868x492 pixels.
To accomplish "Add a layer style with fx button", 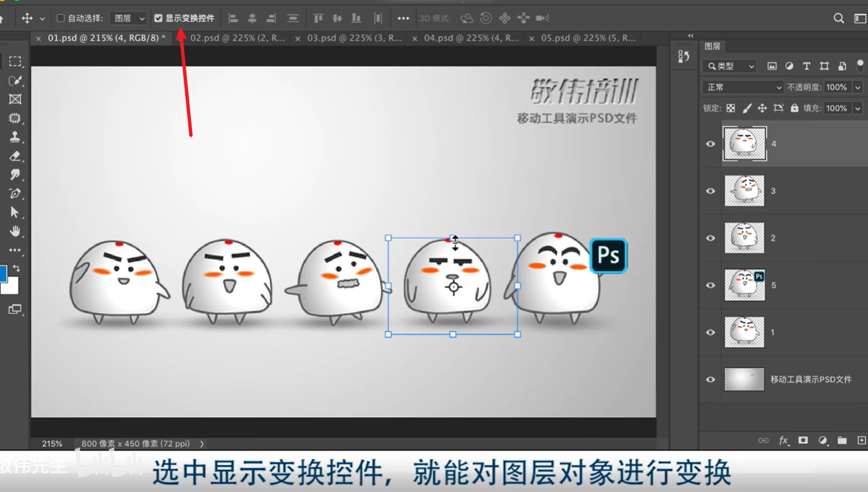I will tap(784, 440).
